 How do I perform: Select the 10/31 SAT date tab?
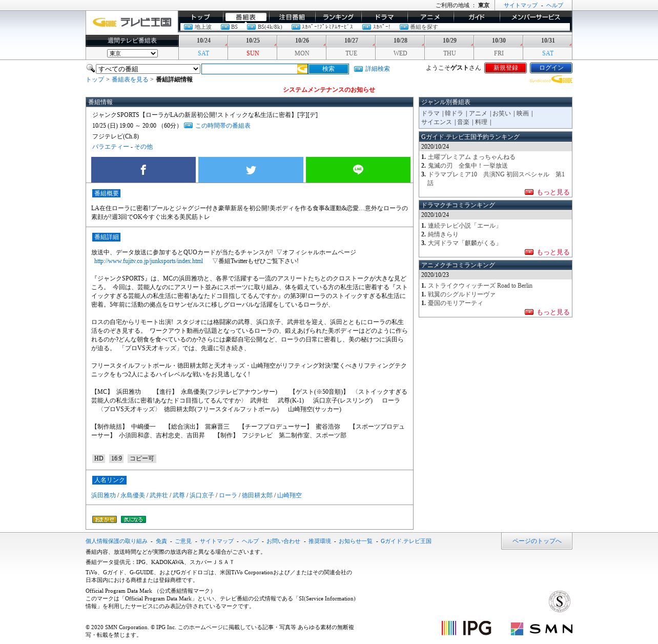548,47
